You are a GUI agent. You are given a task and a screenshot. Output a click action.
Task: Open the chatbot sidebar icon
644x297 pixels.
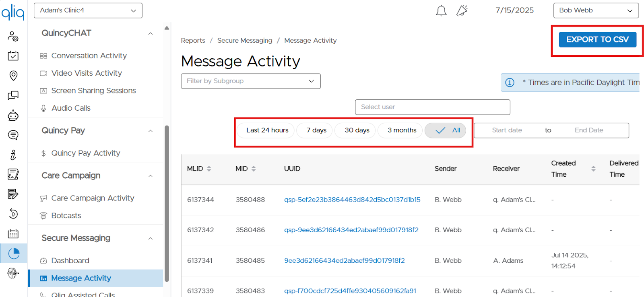(13, 115)
